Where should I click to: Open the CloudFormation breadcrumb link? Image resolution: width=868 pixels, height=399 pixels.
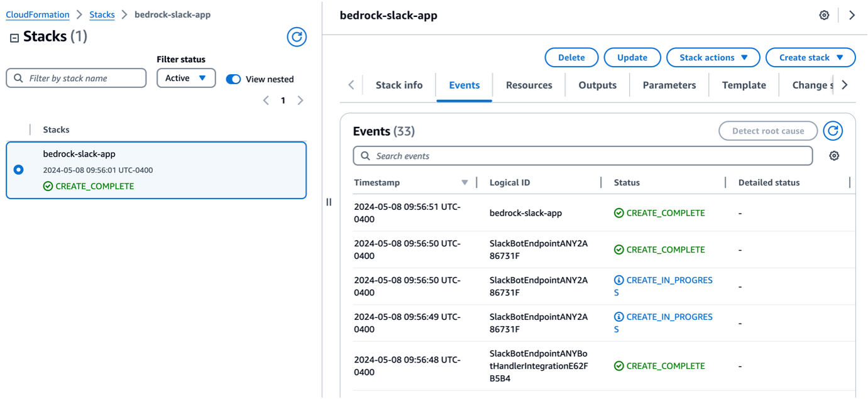click(x=36, y=14)
